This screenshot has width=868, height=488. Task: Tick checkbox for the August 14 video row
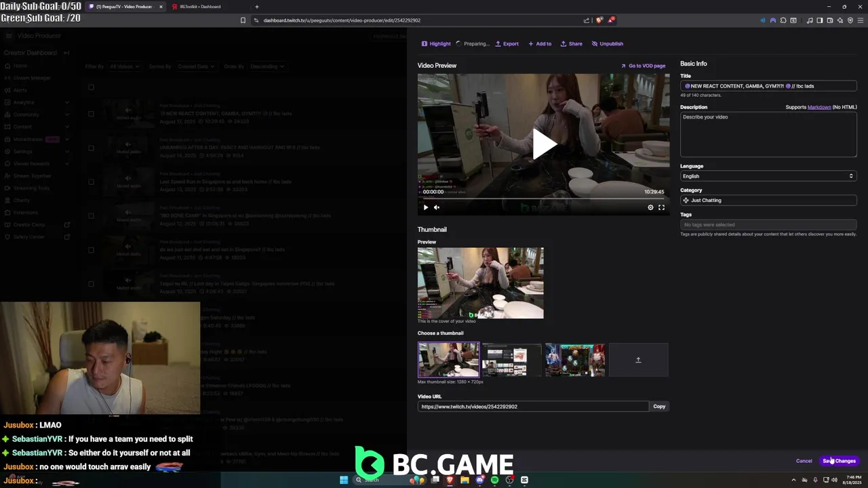pos(91,148)
